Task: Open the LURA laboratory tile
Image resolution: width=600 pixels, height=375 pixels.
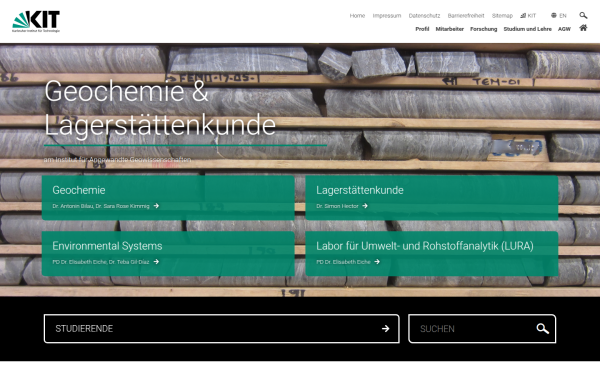Action: [432, 253]
